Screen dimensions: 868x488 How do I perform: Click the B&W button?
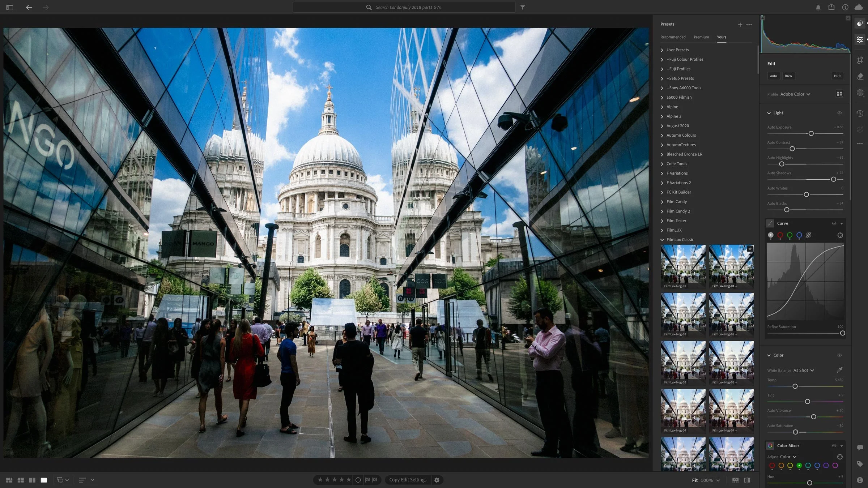click(788, 76)
